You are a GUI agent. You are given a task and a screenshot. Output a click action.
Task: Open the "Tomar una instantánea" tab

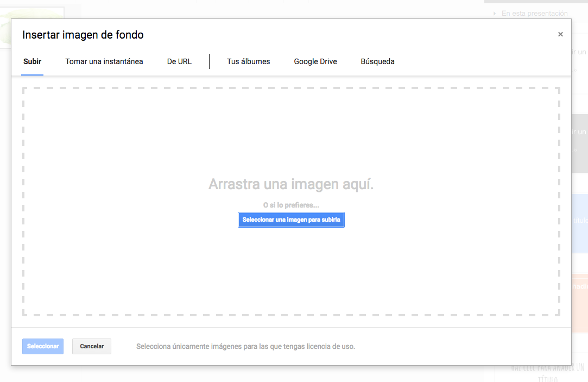(x=104, y=61)
